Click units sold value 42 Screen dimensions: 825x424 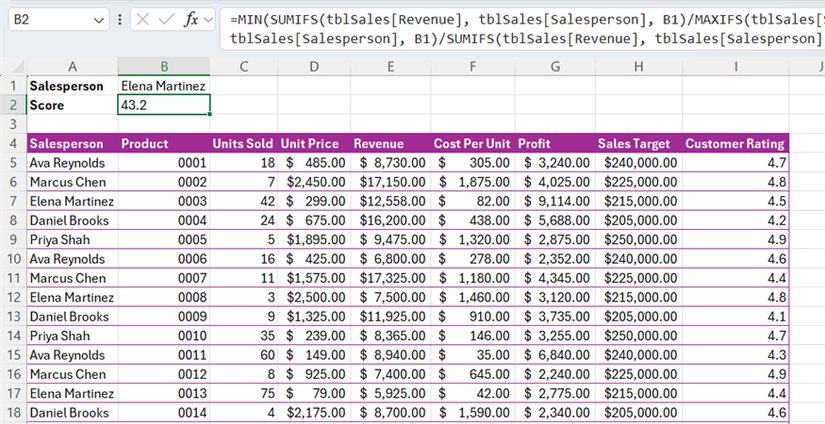tap(267, 201)
